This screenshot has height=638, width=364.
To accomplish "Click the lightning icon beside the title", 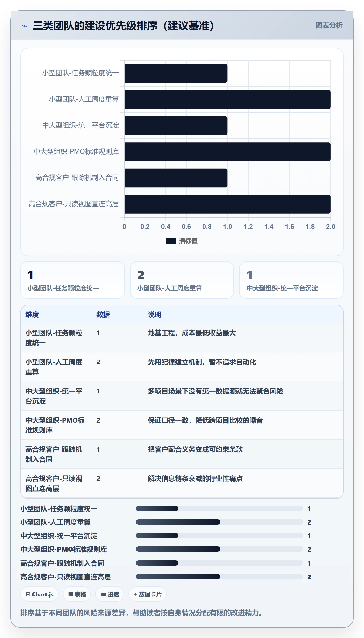I will (25, 26).
